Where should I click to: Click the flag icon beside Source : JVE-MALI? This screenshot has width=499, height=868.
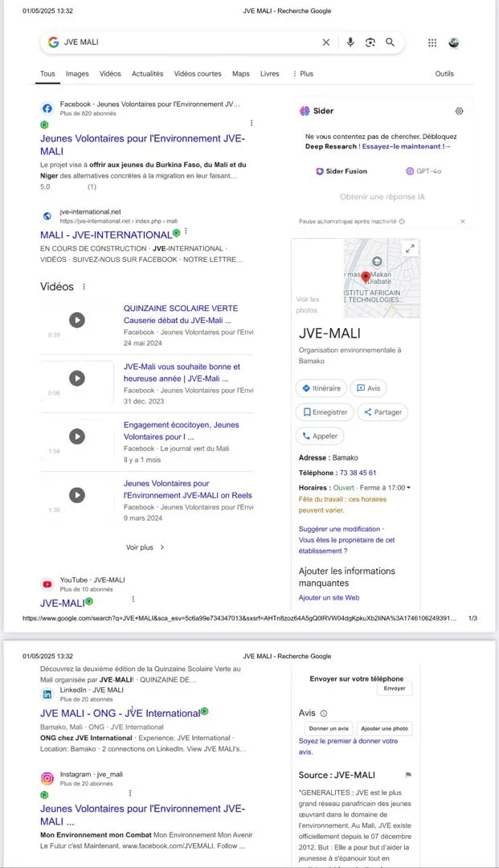click(408, 775)
